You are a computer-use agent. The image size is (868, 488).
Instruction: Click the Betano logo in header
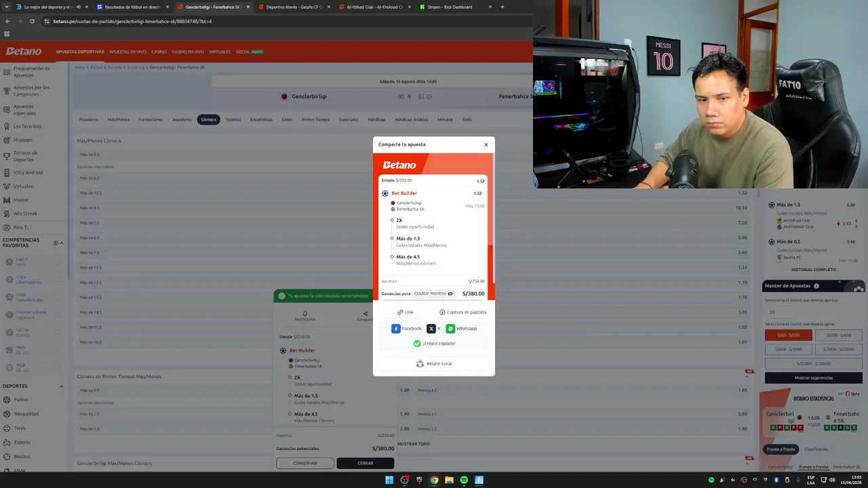point(24,52)
